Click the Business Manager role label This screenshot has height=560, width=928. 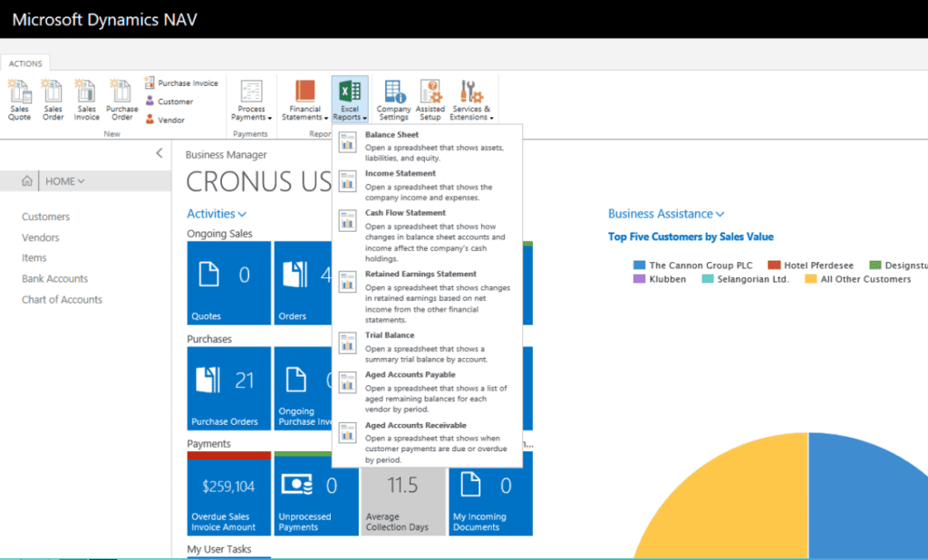coord(226,155)
